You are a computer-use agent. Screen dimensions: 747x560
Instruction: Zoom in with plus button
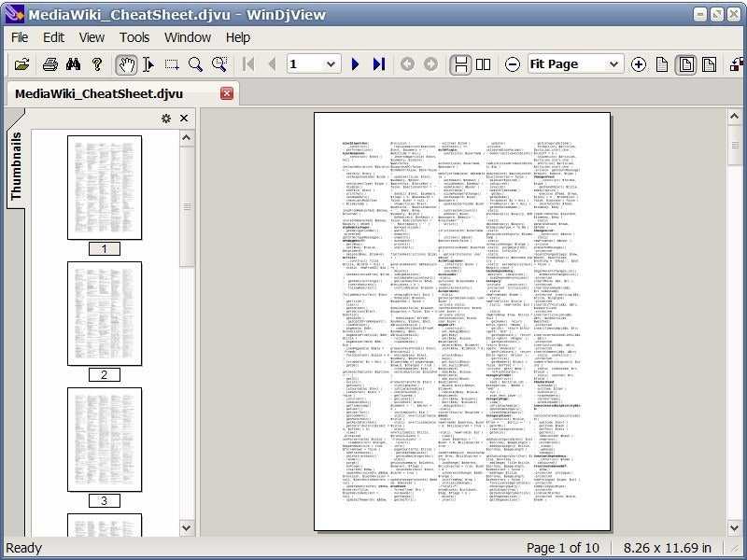pyautogui.click(x=639, y=64)
